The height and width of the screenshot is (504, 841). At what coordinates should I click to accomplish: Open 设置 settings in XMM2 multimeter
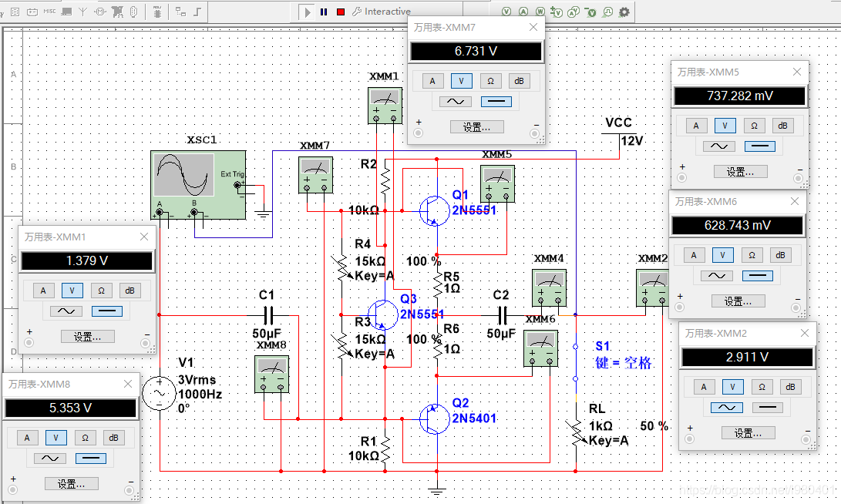coord(748,432)
